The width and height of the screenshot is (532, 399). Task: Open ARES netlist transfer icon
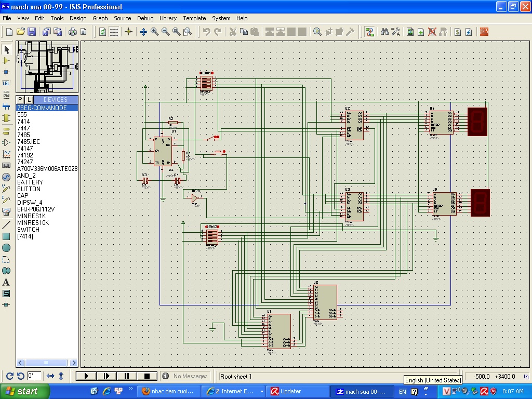pyautogui.click(x=484, y=32)
